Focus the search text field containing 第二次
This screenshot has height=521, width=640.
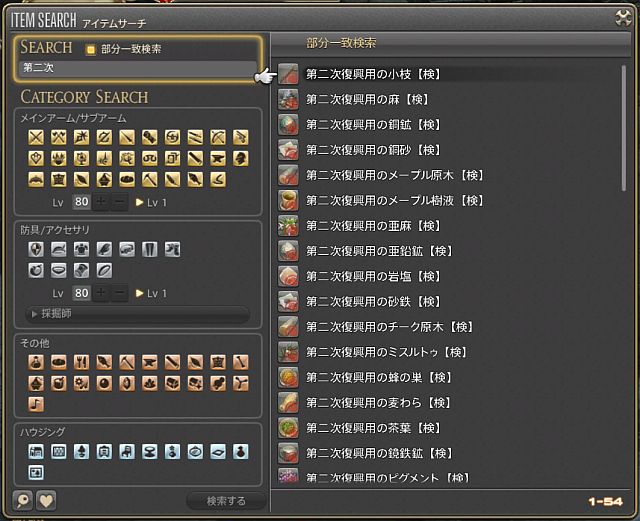pos(138,68)
